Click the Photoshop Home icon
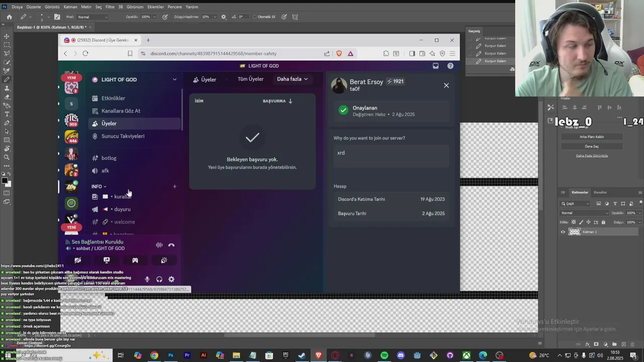This screenshot has width=644, height=362. click(x=9, y=17)
